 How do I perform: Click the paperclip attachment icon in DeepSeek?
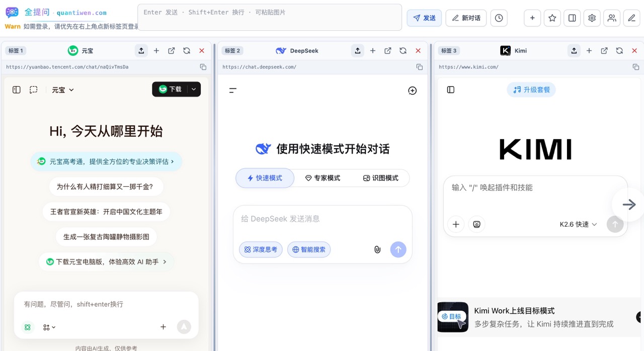(x=377, y=249)
